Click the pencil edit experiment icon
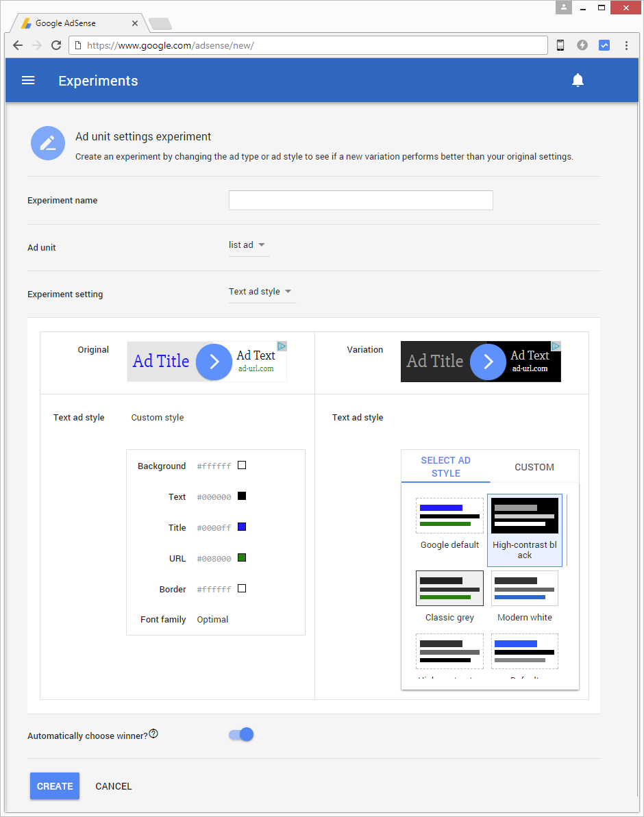The image size is (644, 817). tap(48, 143)
